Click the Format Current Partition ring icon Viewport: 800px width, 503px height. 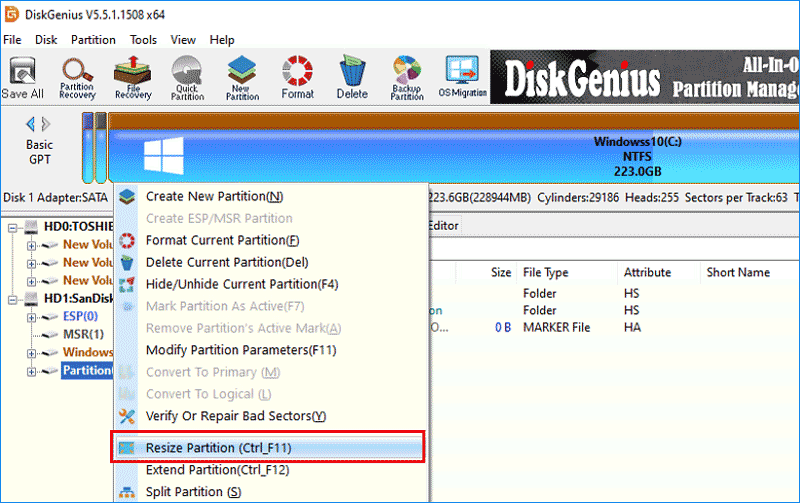coord(127,240)
